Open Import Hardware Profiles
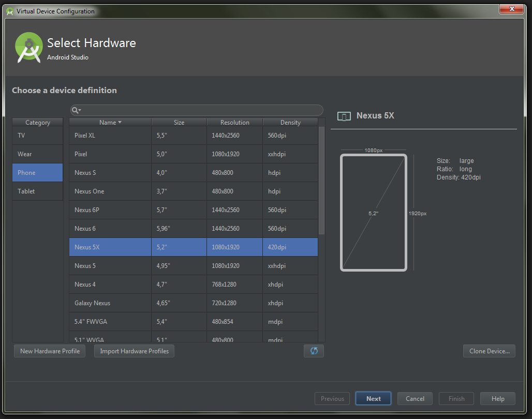 134,351
